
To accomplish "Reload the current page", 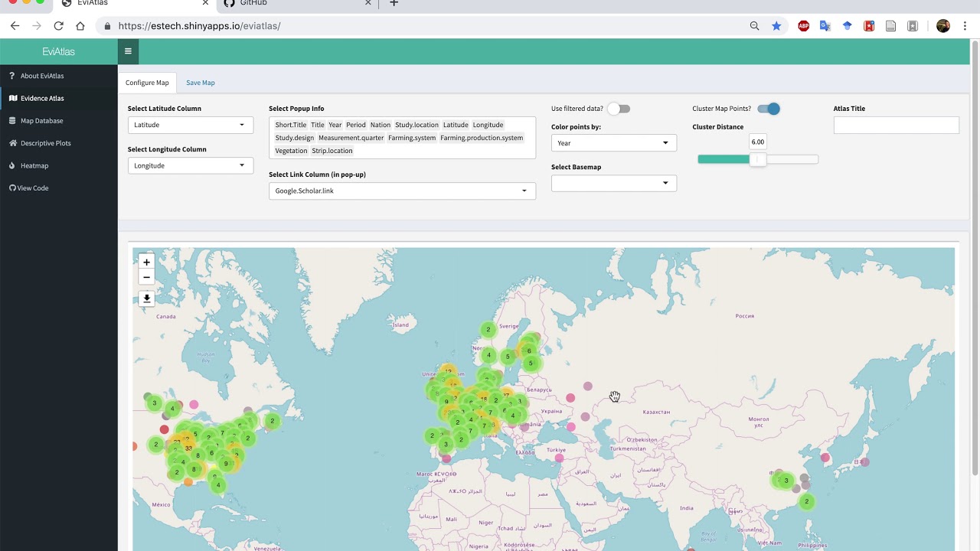I will (58, 26).
